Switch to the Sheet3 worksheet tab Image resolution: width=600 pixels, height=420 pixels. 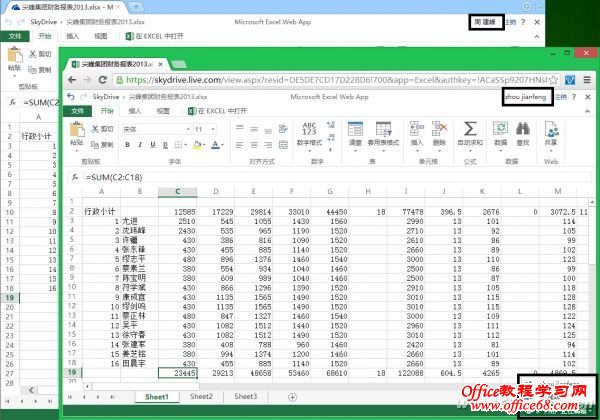click(245, 397)
